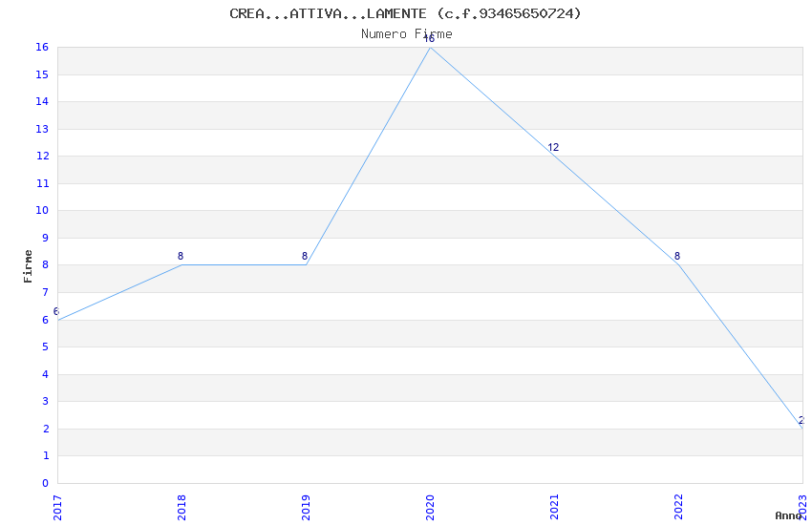The image size is (812, 525).
Task: Click the 2023 data point labeled 2
Action: (x=801, y=421)
